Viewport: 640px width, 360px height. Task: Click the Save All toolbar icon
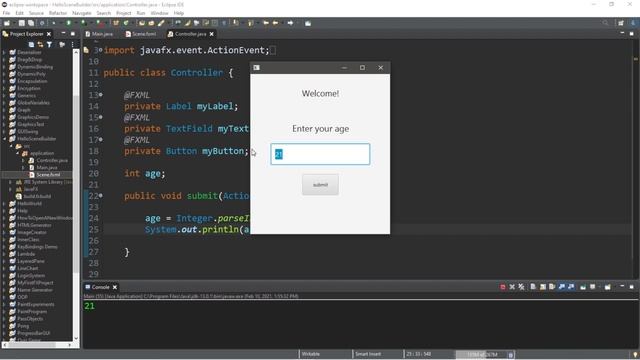(x=31, y=23)
